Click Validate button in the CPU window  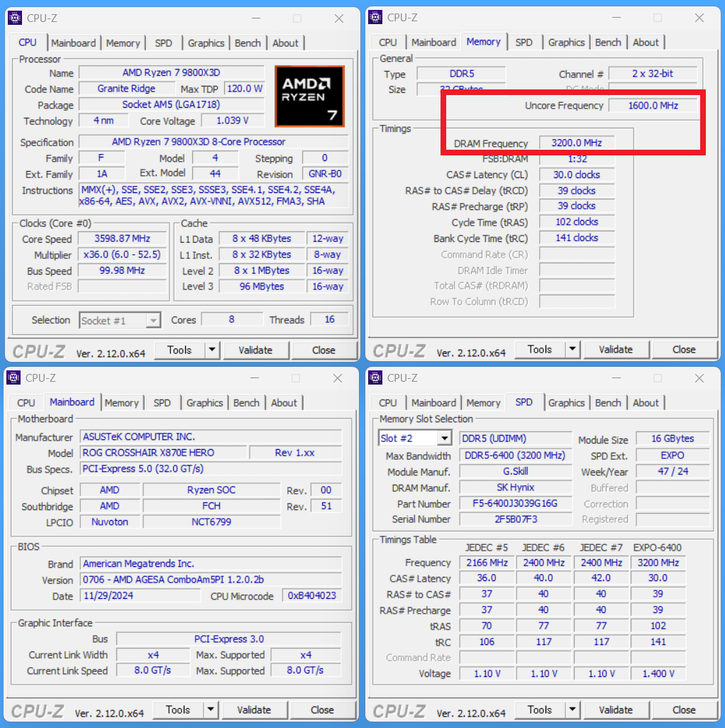pyautogui.click(x=256, y=350)
